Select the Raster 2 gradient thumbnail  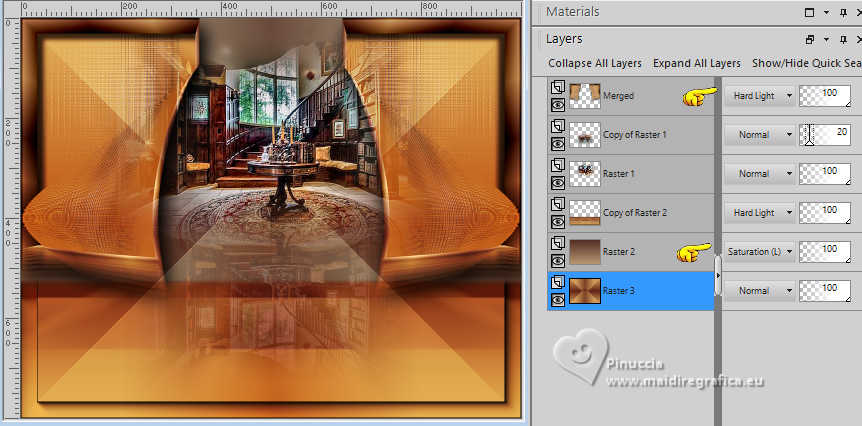click(584, 252)
